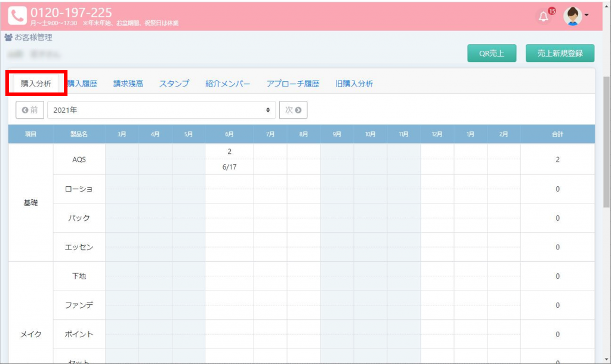
Task: Open the notification bell
Action: [543, 17]
